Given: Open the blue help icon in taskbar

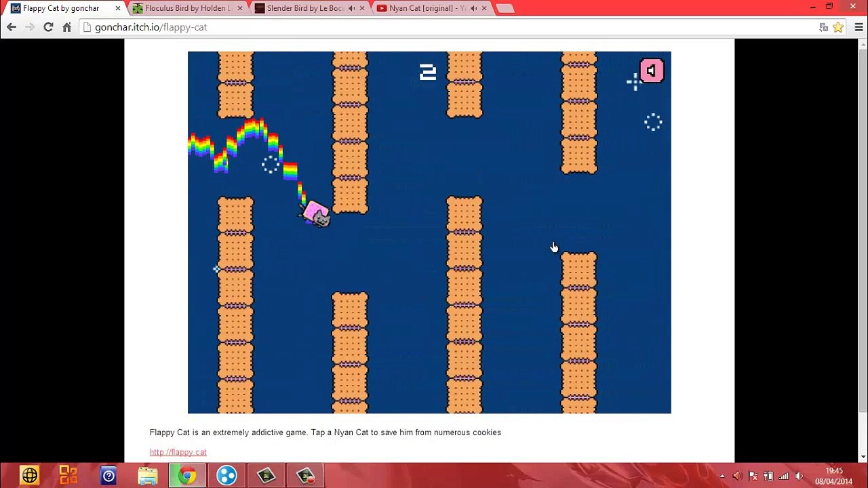Looking at the screenshot, I should tap(108, 476).
